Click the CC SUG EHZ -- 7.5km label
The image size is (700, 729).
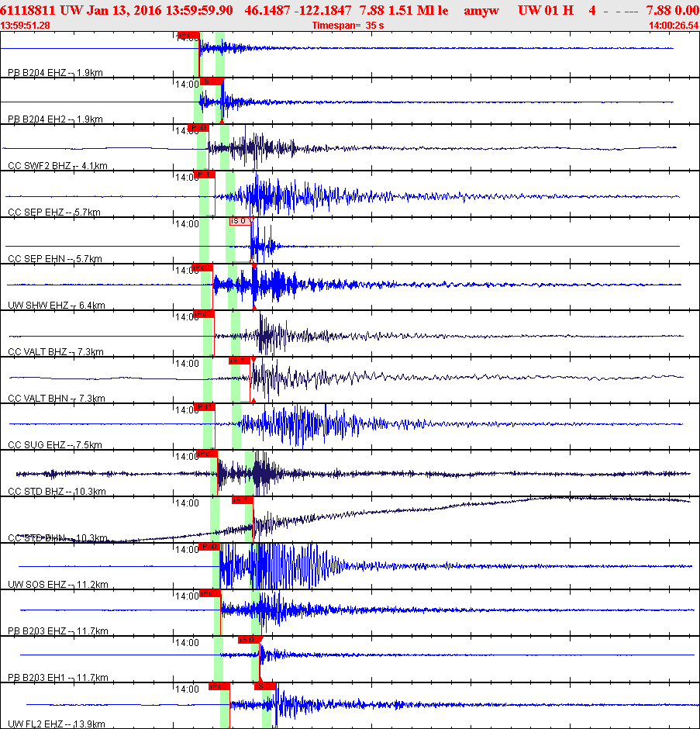click(x=55, y=444)
